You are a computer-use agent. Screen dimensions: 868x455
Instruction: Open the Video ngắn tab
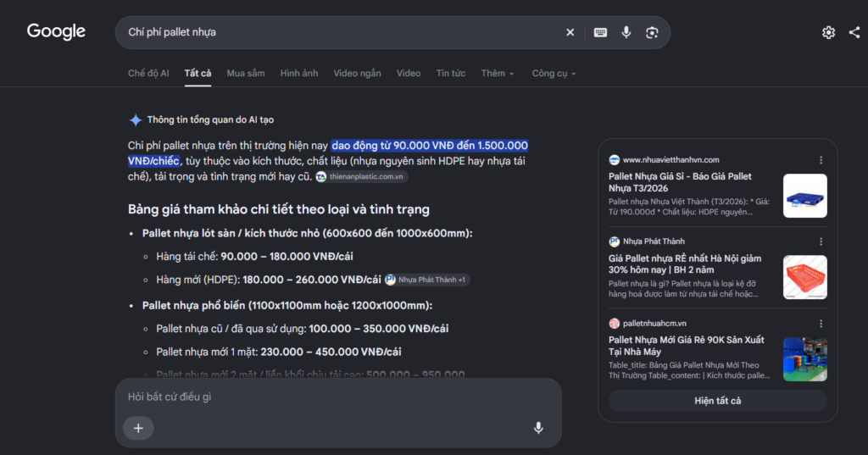(x=357, y=73)
